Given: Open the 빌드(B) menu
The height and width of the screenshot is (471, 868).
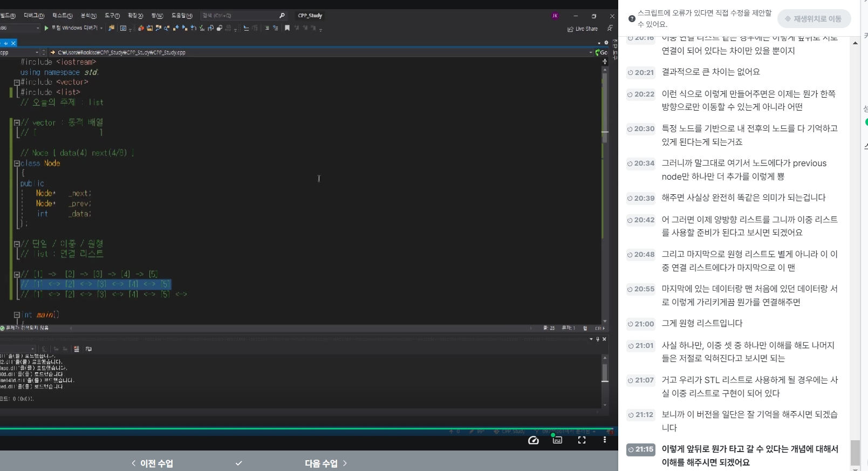Looking at the screenshot, I should tap(8, 16).
